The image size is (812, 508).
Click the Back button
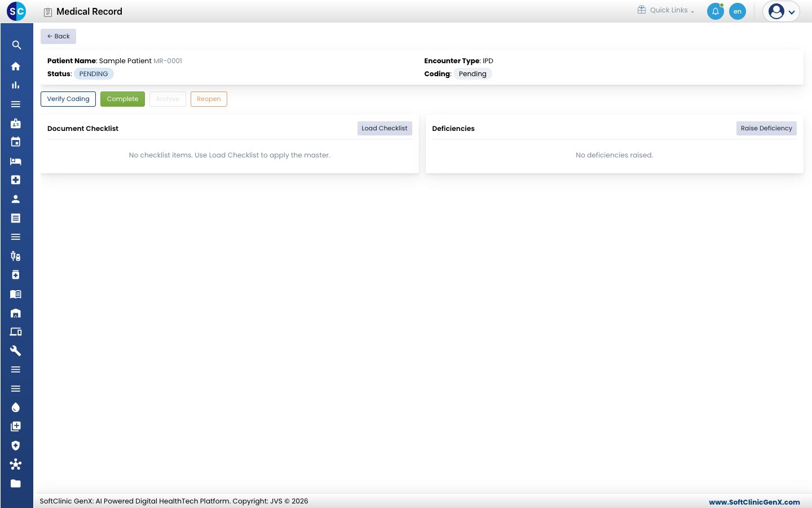[x=58, y=36]
